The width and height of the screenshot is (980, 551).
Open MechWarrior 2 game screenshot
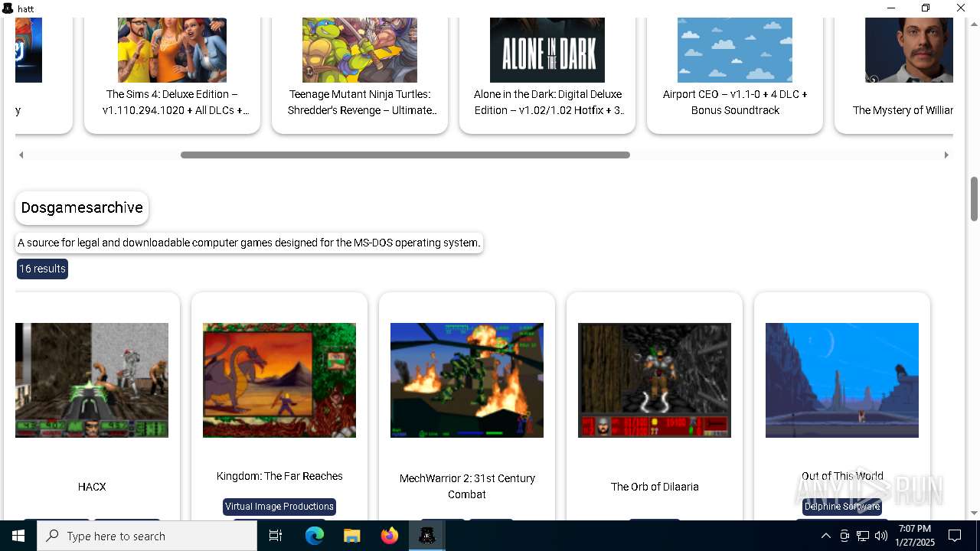467,380
